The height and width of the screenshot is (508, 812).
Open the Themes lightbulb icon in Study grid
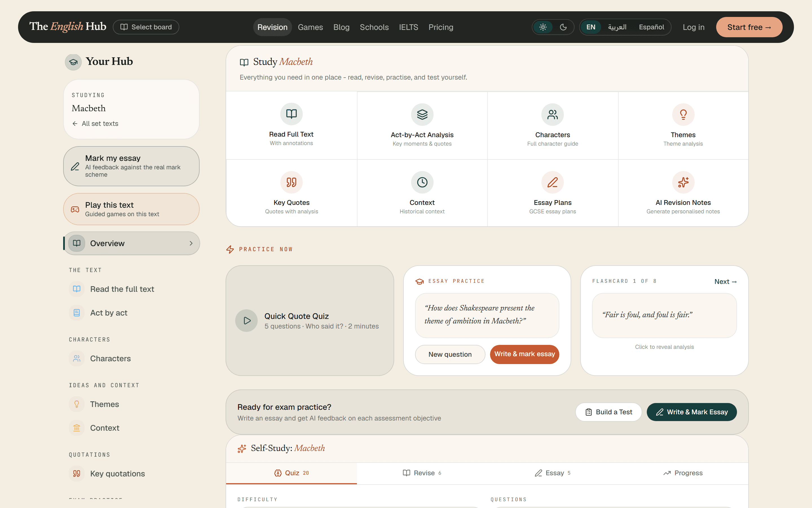pyautogui.click(x=683, y=115)
